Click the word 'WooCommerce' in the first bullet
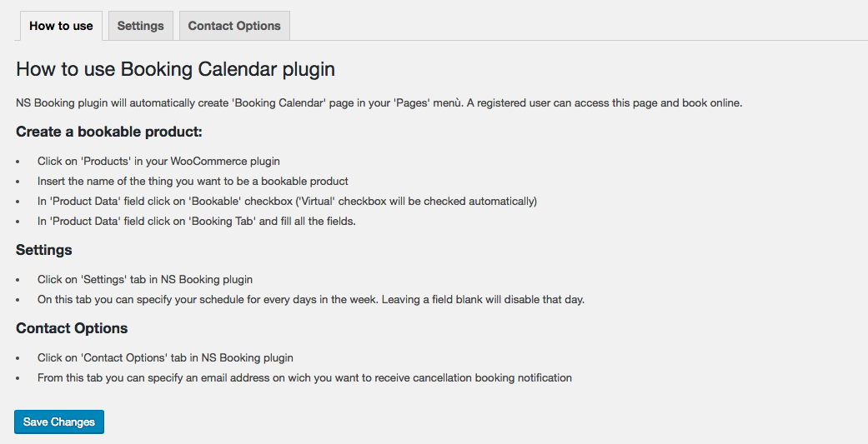Viewport: 868px width, 444px height. click(x=208, y=162)
